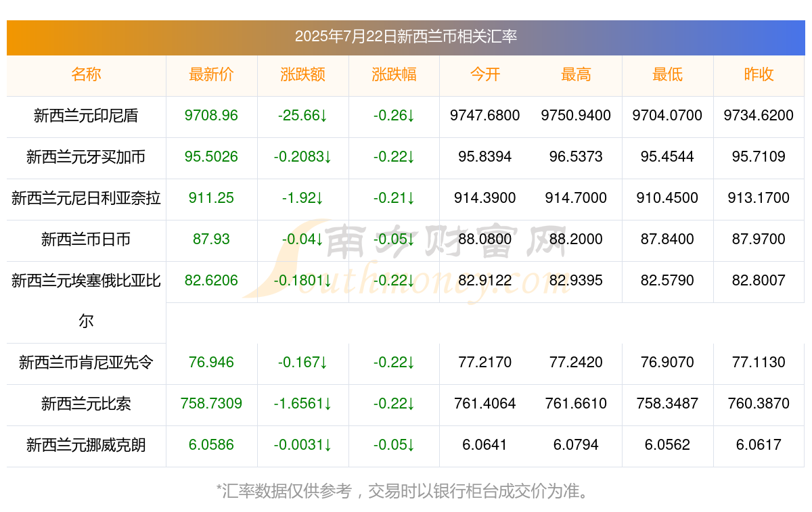Click the 新西兰元牙买加币 currency name
The width and height of the screenshot is (812, 512).
tap(86, 157)
